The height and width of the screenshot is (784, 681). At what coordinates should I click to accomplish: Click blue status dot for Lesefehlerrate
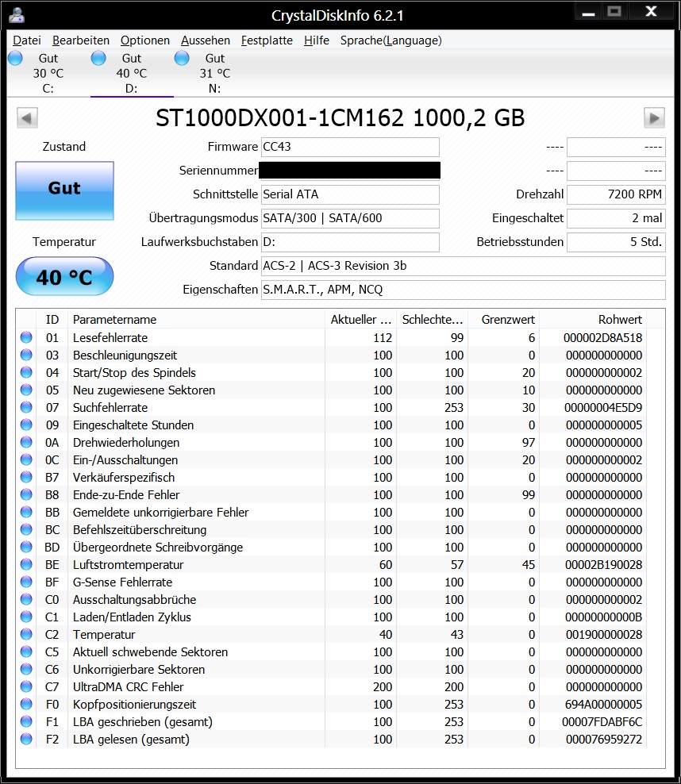coord(26,337)
